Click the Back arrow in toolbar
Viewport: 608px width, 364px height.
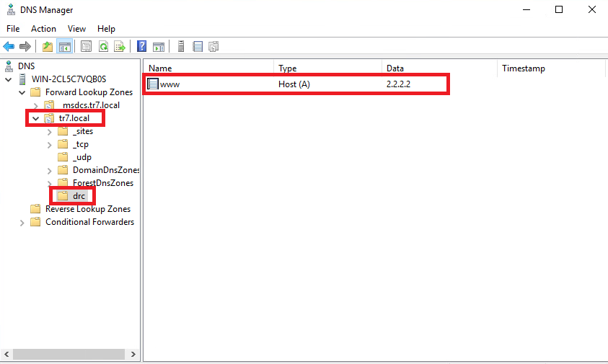pos(9,47)
